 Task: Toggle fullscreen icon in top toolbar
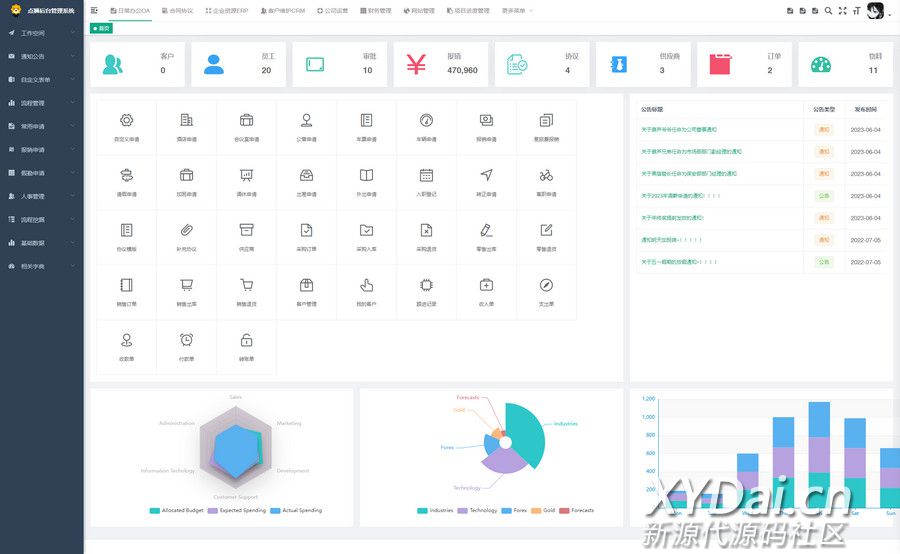coord(842,10)
